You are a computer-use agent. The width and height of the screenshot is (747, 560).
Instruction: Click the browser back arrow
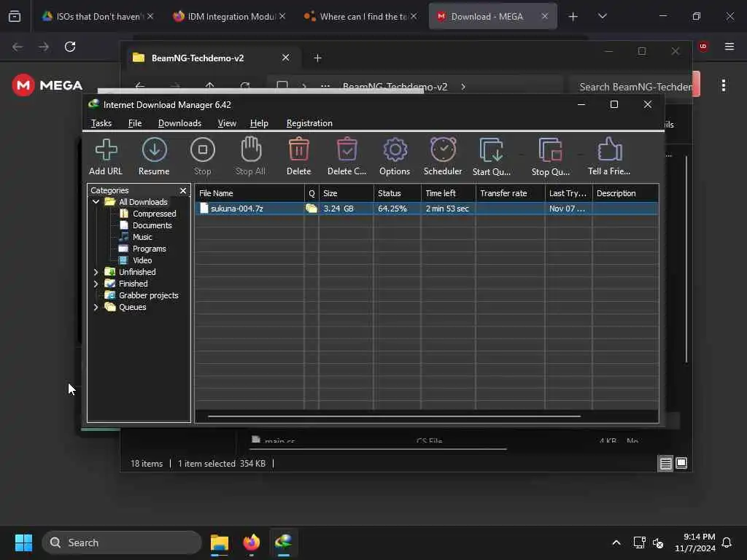tap(18, 47)
